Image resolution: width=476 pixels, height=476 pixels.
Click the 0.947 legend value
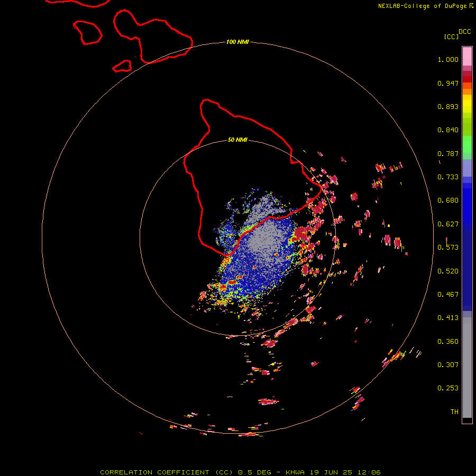pyautogui.click(x=448, y=83)
